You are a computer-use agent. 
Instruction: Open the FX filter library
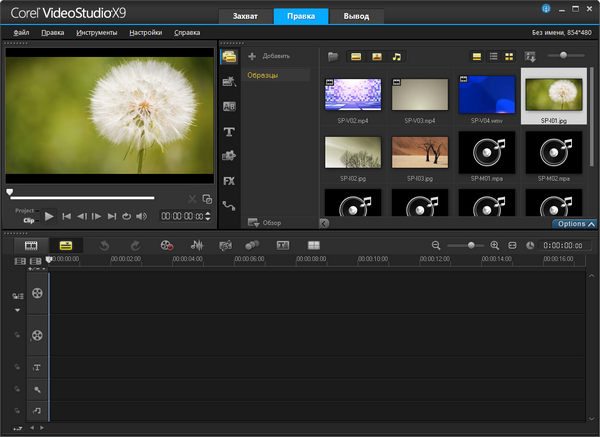point(229,181)
